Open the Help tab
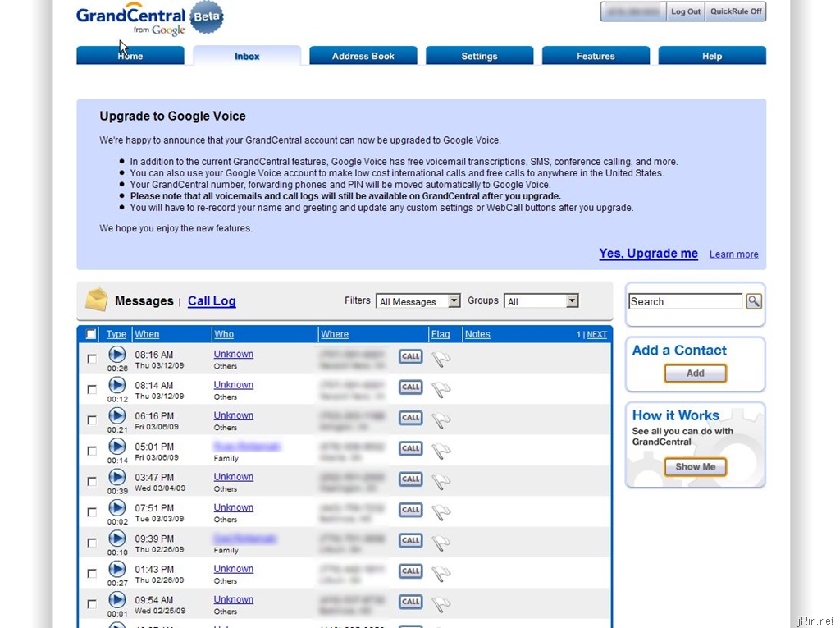Screen dimensions: 840x628 point(712,56)
